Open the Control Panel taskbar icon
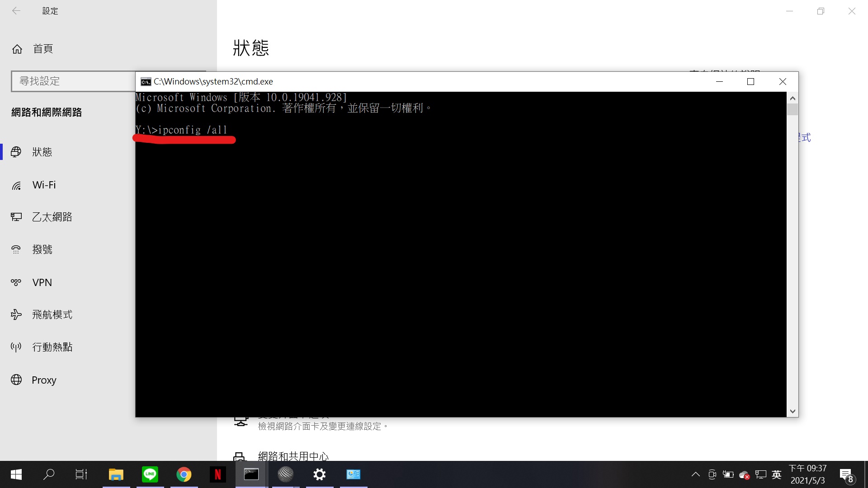This screenshot has width=868, height=488. point(354,474)
